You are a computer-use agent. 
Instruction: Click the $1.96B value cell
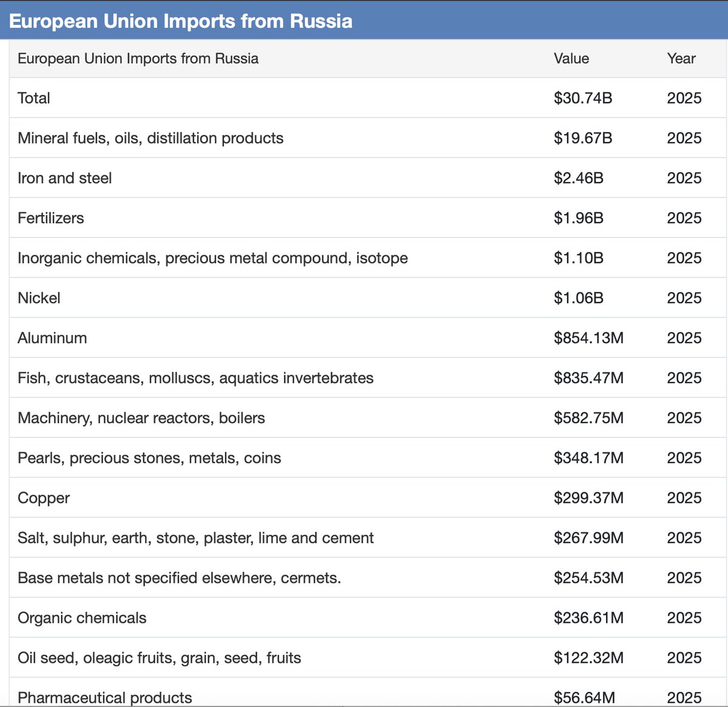[579, 218]
